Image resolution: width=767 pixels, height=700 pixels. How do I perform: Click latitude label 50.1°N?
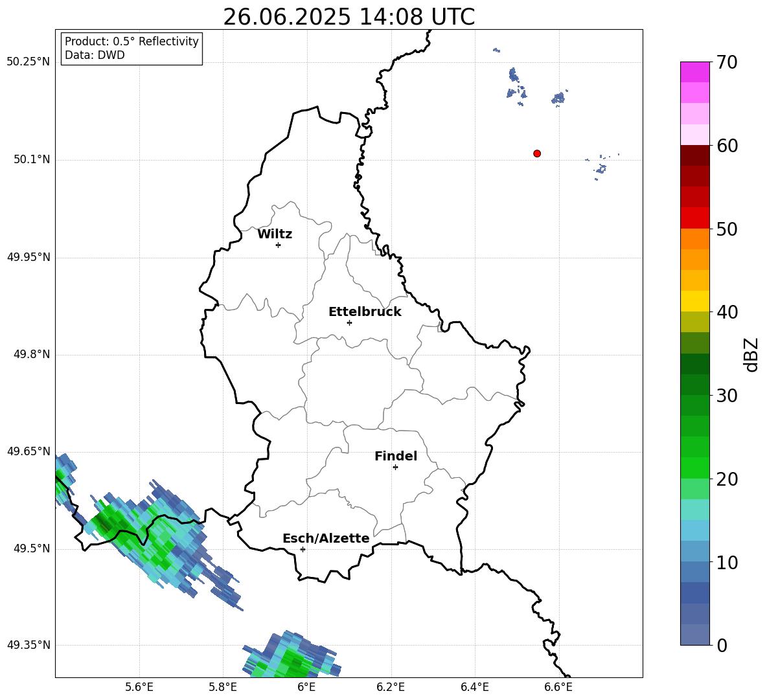point(32,159)
